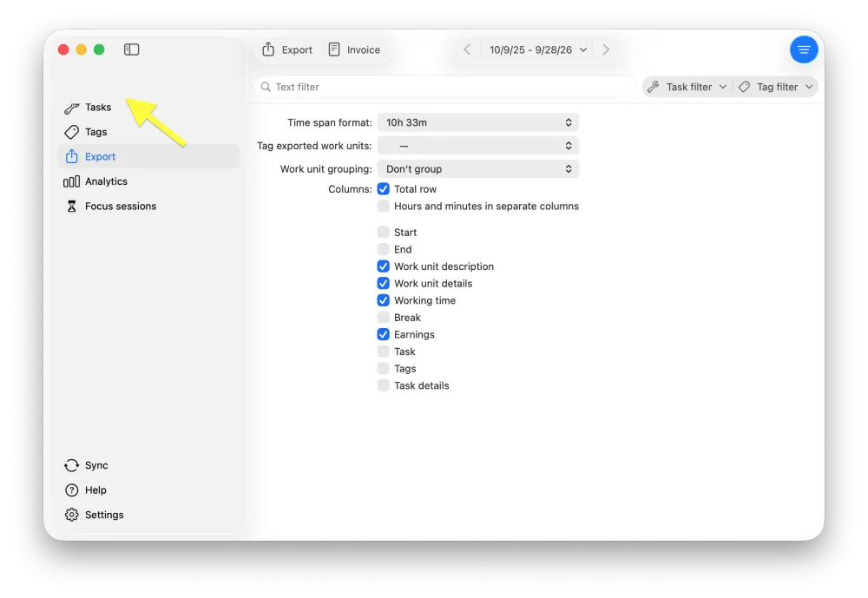Enable the Tags column checkbox
Screen dimensions: 868x598
tap(383, 369)
